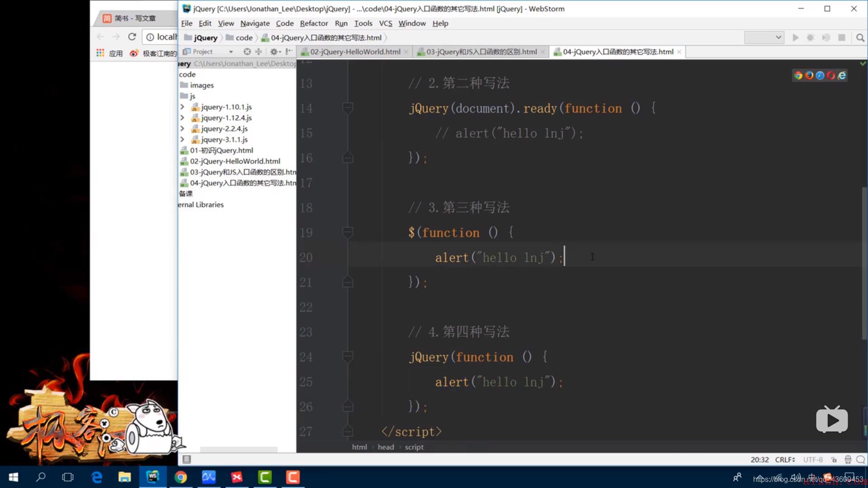868x488 pixels.
Task: Click the Search Everywhere magnifier icon
Action: point(860,38)
